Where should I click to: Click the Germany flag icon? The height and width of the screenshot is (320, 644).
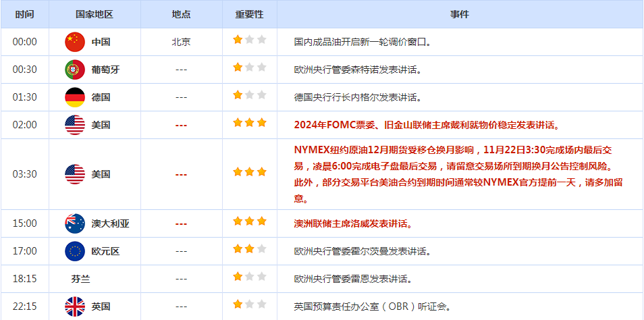point(75,97)
